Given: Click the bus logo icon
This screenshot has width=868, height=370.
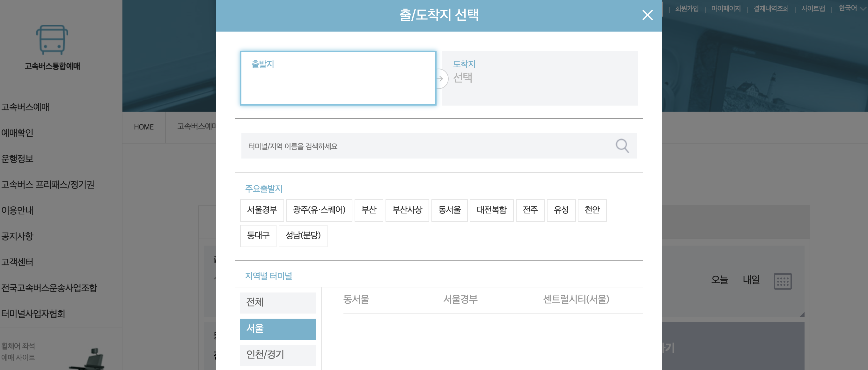Looking at the screenshot, I should [x=52, y=40].
